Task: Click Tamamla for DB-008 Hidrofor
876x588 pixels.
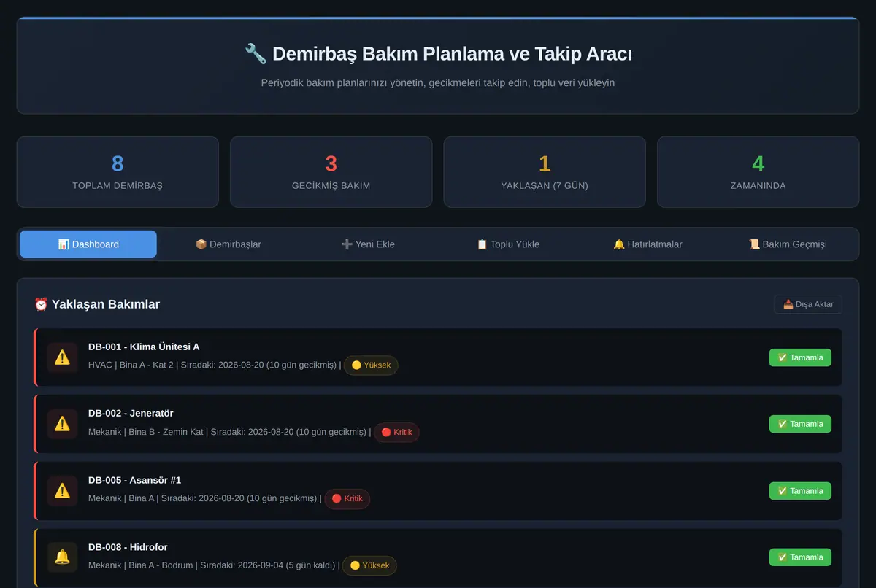Action: tap(800, 557)
